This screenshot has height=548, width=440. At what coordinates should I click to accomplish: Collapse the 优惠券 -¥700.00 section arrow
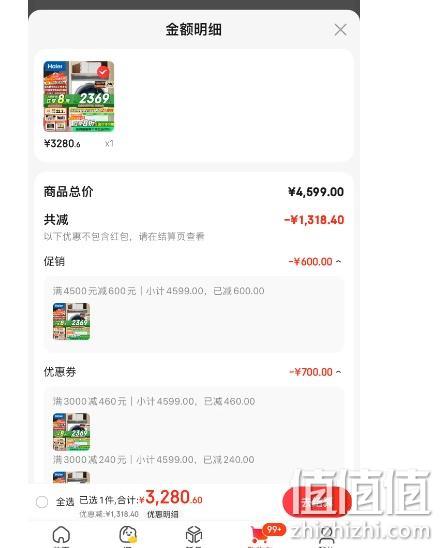coord(338,372)
